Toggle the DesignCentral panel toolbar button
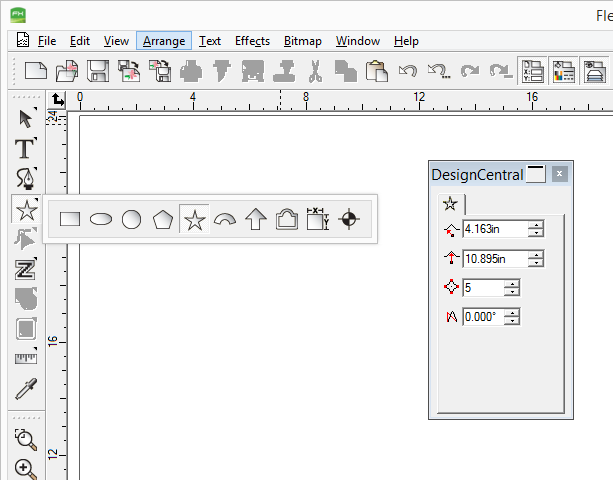613x480 pixels. coord(533,71)
